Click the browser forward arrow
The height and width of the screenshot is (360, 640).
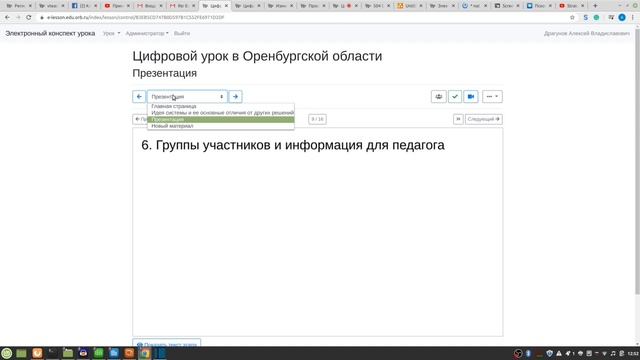pos(18,18)
